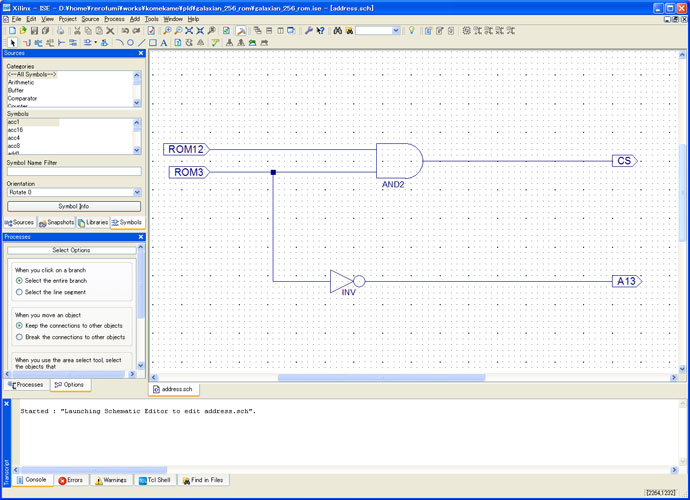690x500 pixels.
Task: Choose 'Select the entire branch' option
Action: click(51, 280)
